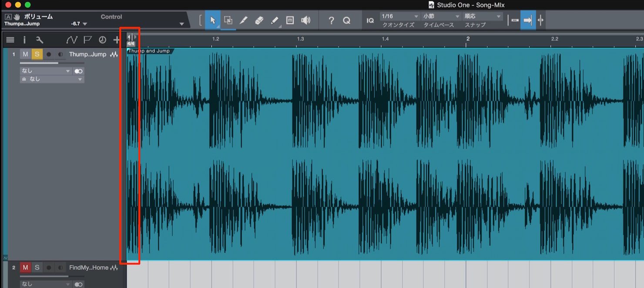Screen dimensions: 644x288
Task: Toggle the autoscroll arrow button
Action: [x=528, y=20]
